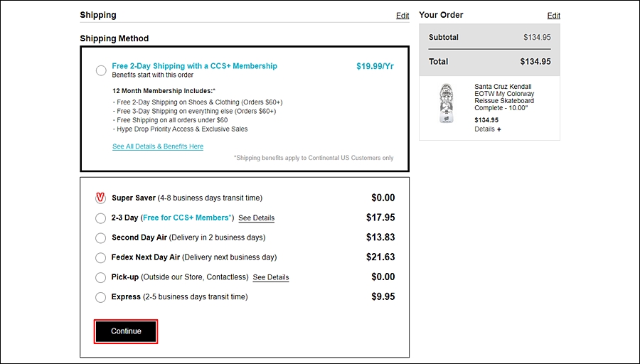
Task: Edit the Shipping section
Action: tap(402, 16)
